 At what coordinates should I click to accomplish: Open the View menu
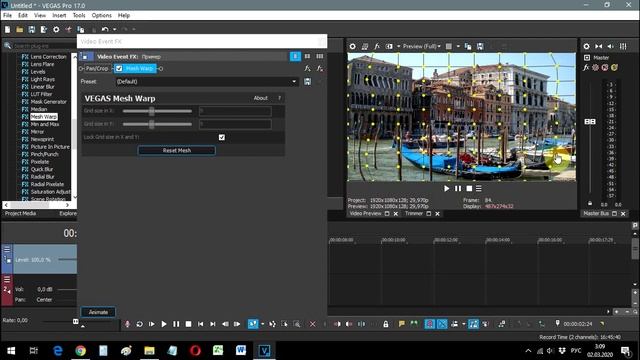[40, 16]
